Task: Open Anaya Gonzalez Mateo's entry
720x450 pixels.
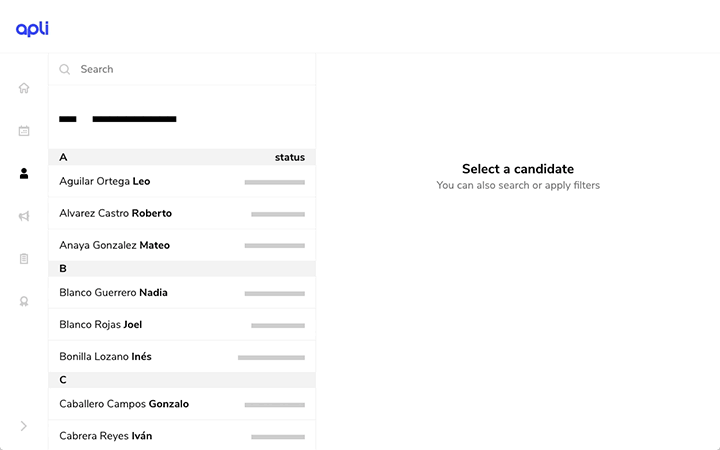Action: [x=182, y=245]
